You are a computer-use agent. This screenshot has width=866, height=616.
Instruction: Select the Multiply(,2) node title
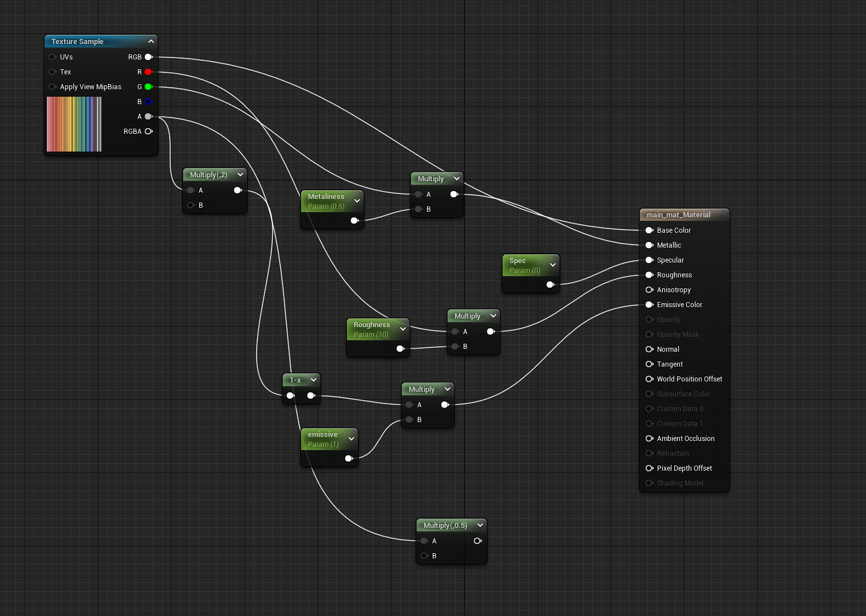[208, 175]
